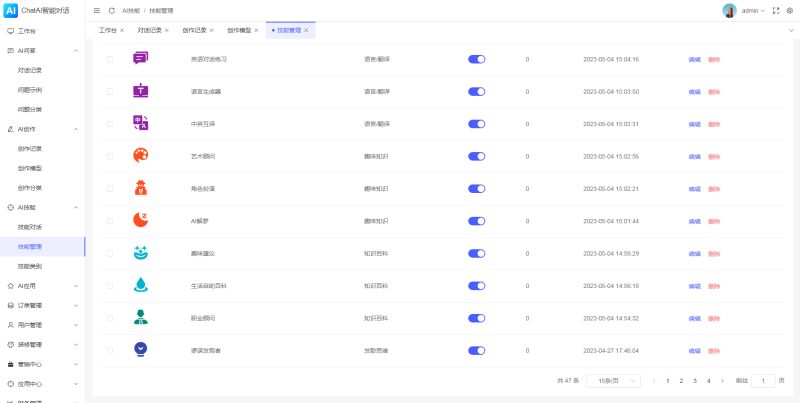The image size is (800, 403).
Task: Click 编辑 in the 英语对话练习 row
Action: [694, 59]
